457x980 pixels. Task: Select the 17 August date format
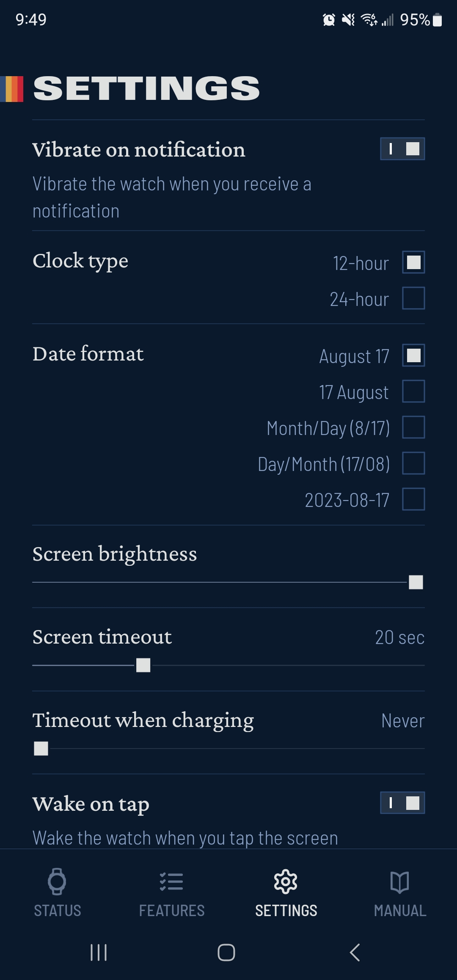pyautogui.click(x=413, y=391)
